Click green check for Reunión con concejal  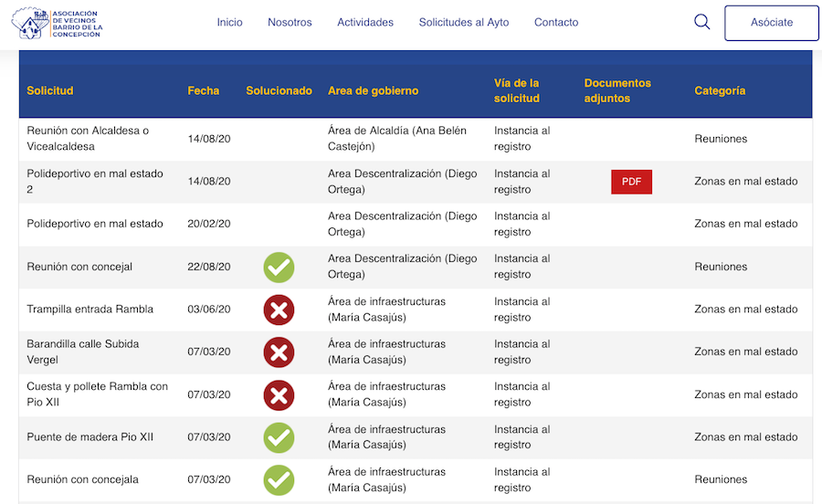279,268
